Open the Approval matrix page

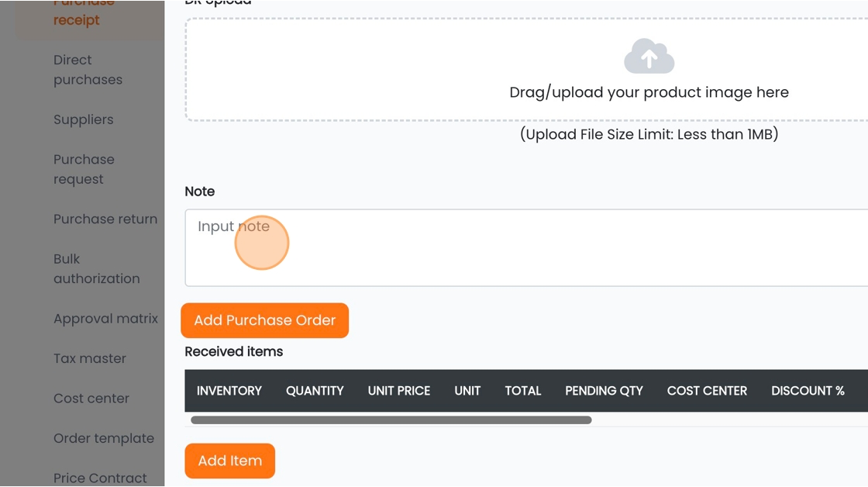tap(105, 319)
